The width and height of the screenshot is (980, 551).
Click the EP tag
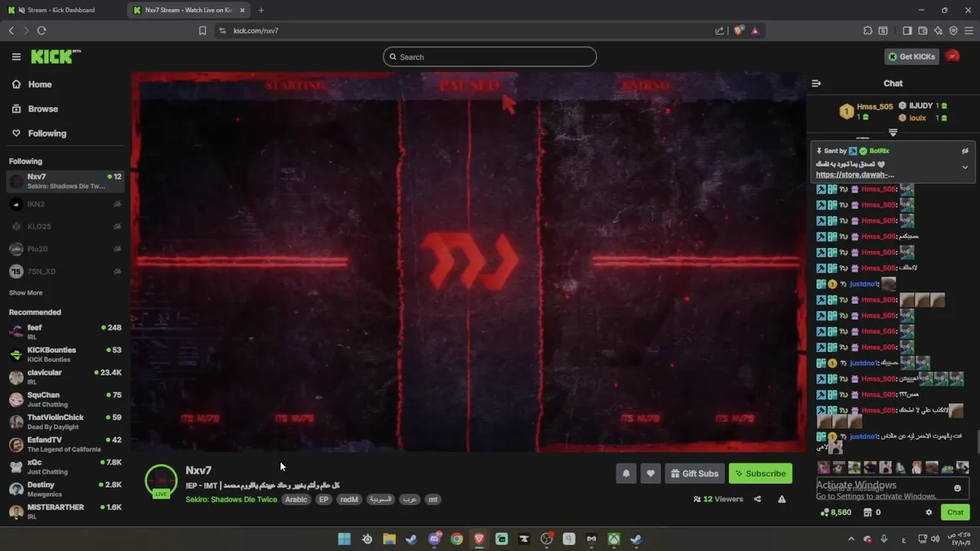[324, 500]
